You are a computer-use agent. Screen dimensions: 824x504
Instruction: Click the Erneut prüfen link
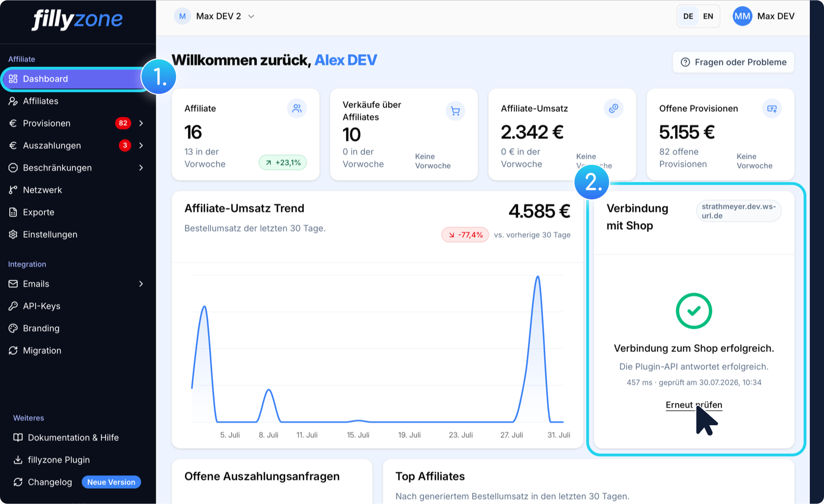pos(694,405)
